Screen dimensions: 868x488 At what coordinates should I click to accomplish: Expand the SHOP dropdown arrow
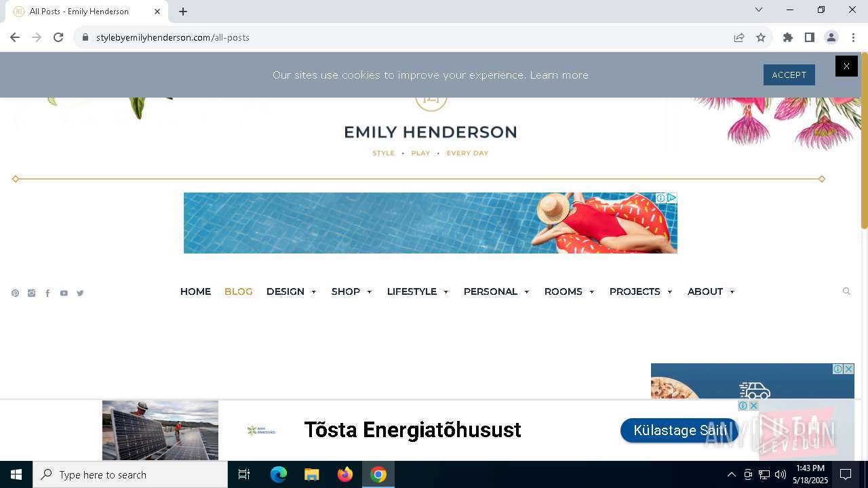tap(370, 292)
